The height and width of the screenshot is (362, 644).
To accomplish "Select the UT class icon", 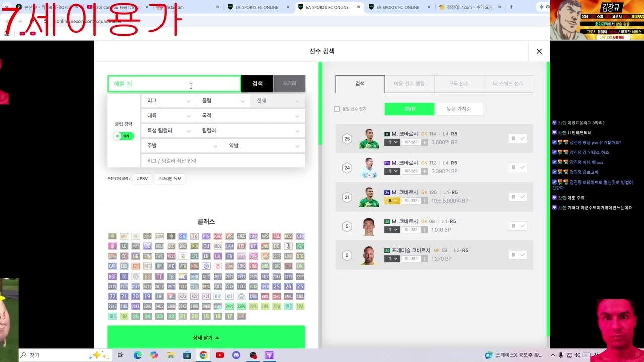I will 253,246.
